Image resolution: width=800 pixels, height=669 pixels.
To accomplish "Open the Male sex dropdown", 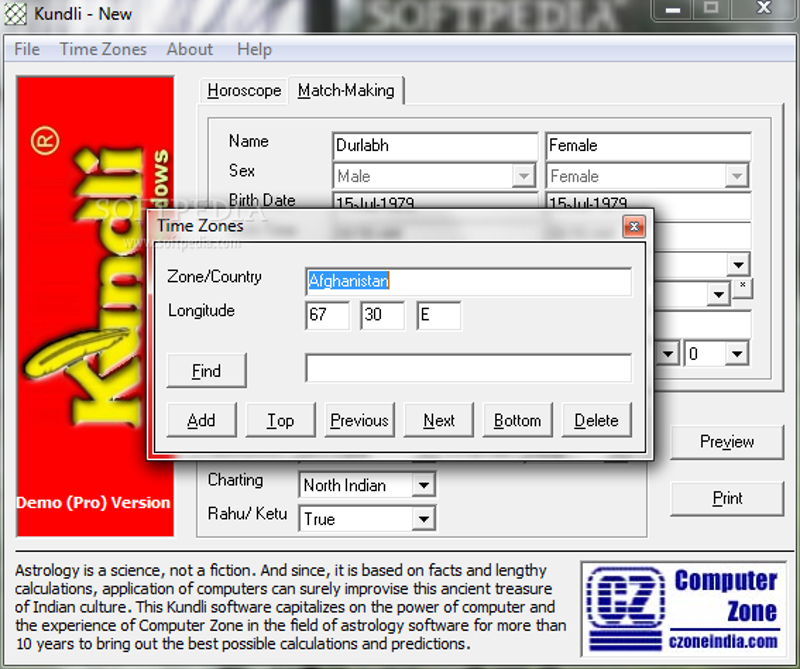I will pos(523,176).
